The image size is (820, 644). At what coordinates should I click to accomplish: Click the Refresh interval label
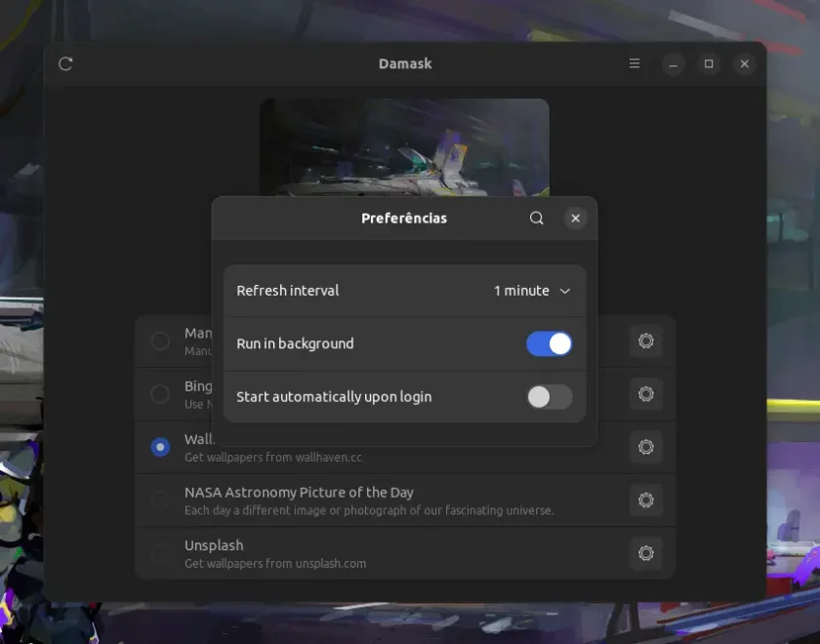(288, 291)
